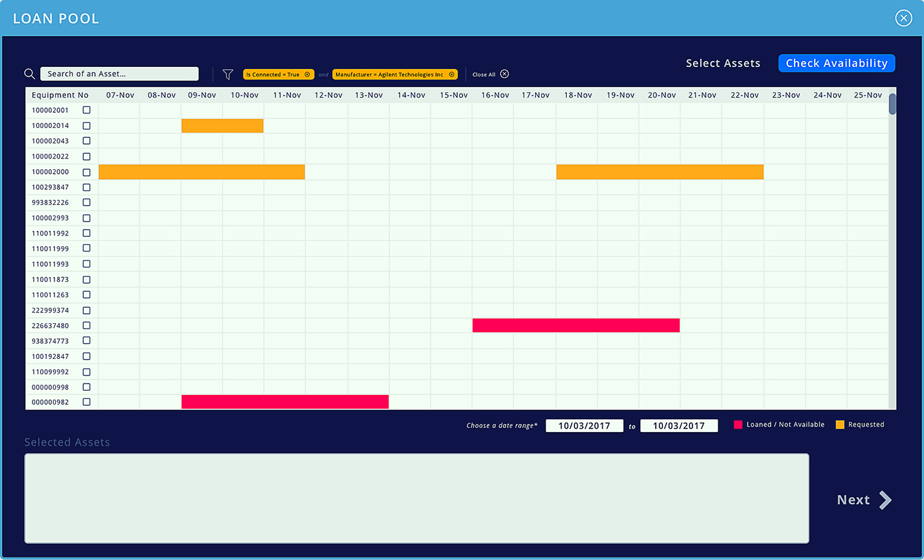This screenshot has width=924, height=560.
Task: Enable the checkbox for equipment 000000982
Action: 86,402
